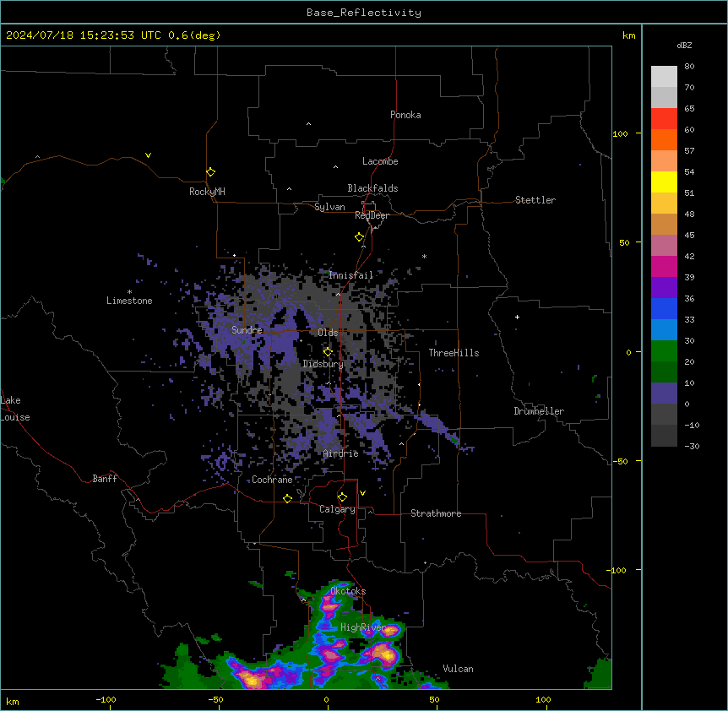Viewport: 728px width, 711px height.
Task: Click the Banff label
Action: coord(105,479)
